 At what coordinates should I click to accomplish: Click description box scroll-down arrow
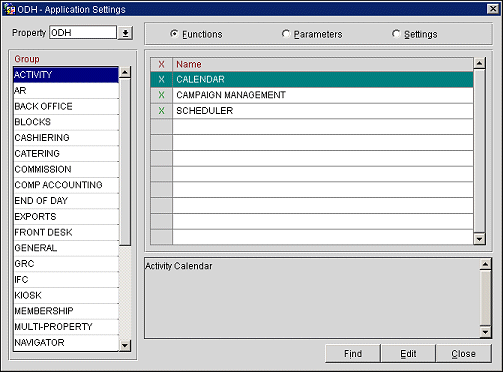tap(485, 332)
